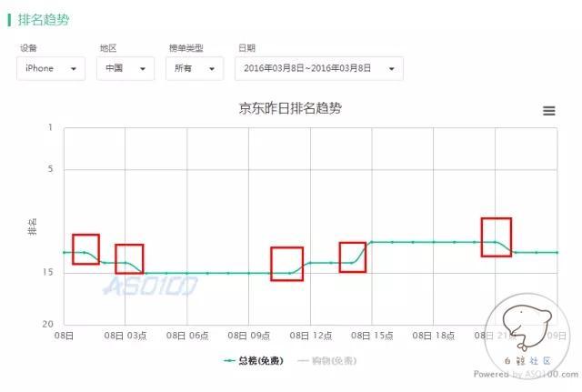The height and width of the screenshot is (392, 582).
Task: Open the 地区 中国 dropdown
Action: pos(125,69)
